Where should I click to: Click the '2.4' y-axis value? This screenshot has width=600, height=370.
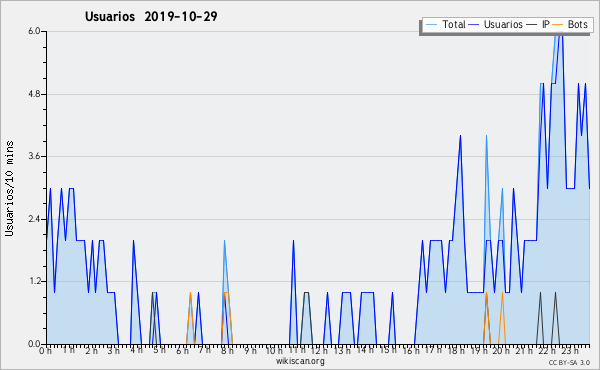point(34,219)
